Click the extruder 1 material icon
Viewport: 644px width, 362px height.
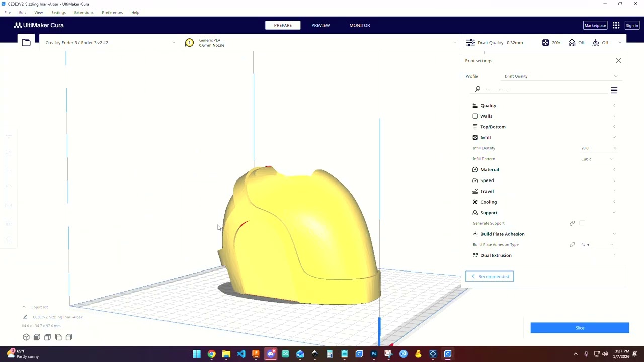click(189, 43)
